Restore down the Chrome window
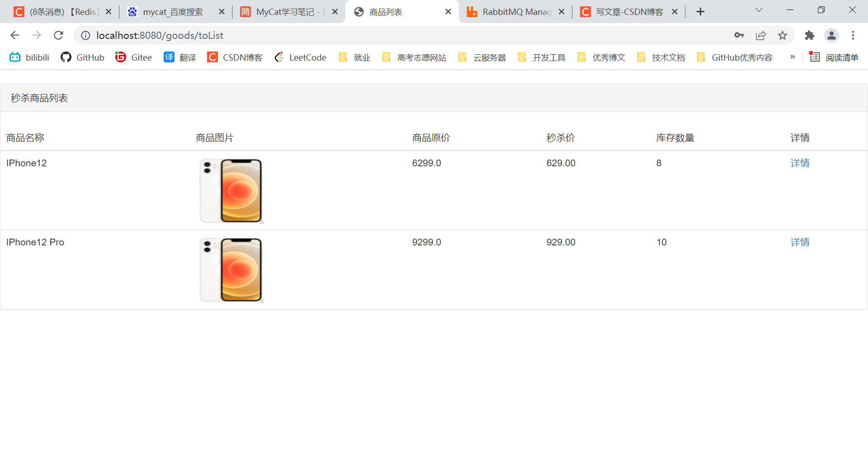 pos(821,10)
